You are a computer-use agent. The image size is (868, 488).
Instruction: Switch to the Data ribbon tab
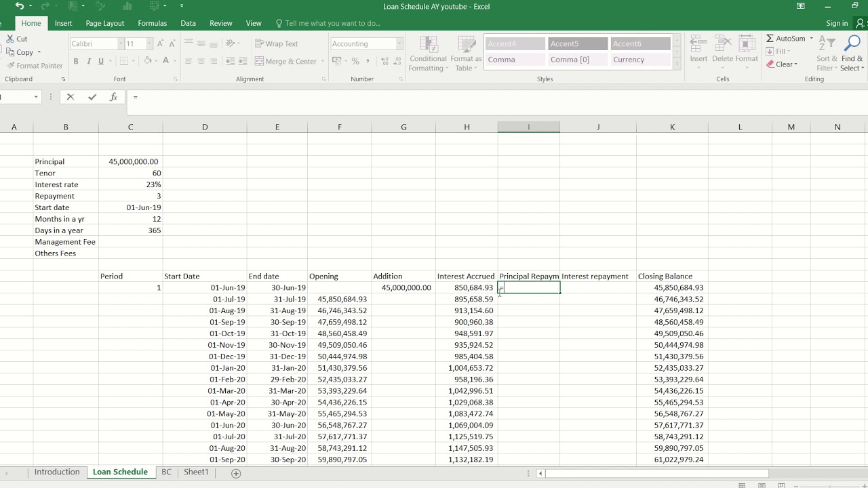point(188,23)
